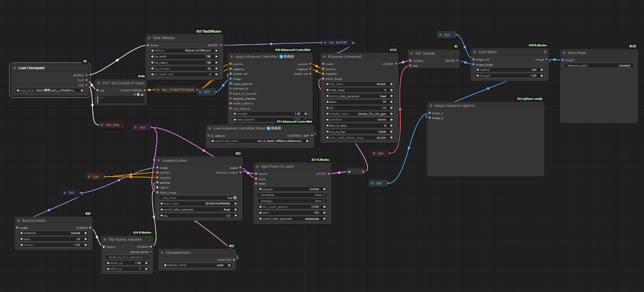Click the Color Match node help question mark
Viewport: 644px width, 292px height.
coord(544,52)
